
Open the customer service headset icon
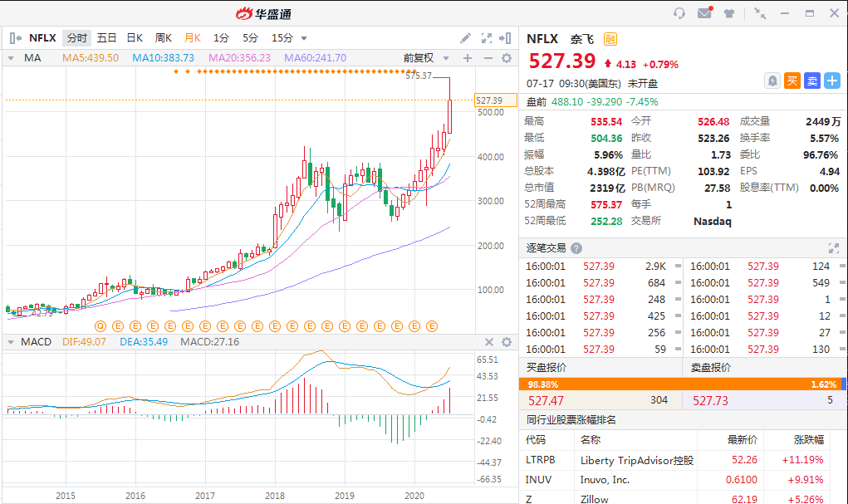[x=679, y=13]
